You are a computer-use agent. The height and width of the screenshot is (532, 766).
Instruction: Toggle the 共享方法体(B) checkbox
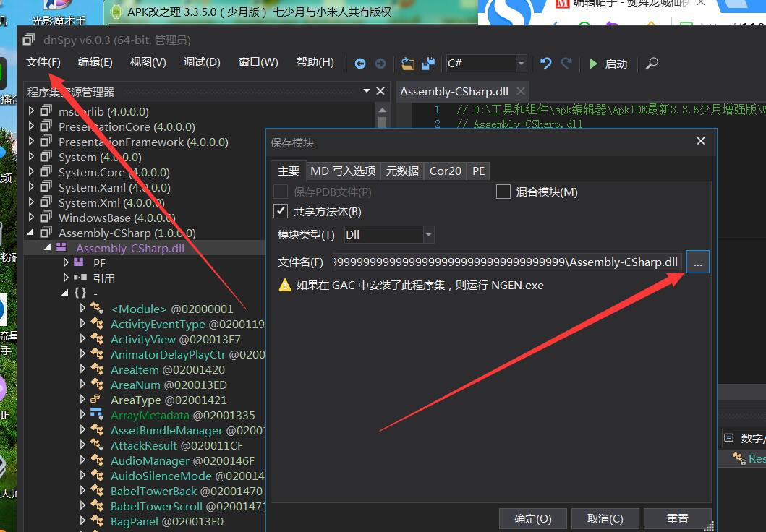point(281,211)
